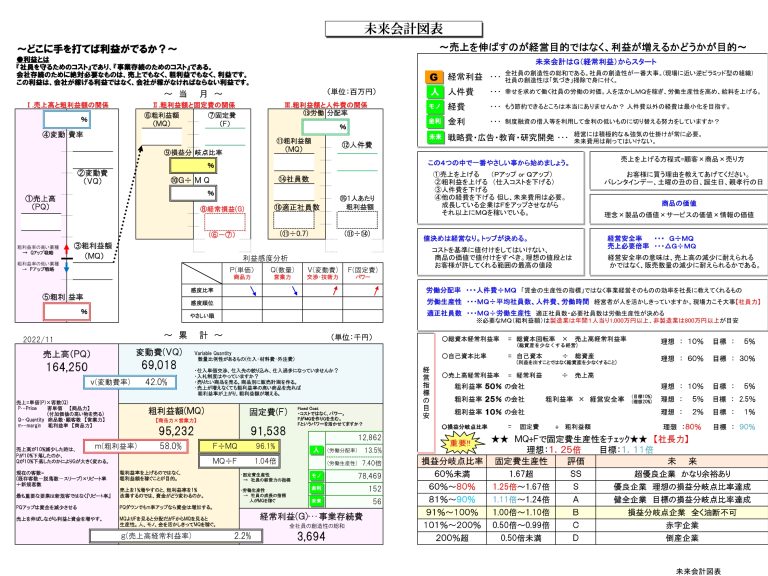Click the dotted box under ⑮適正社員数

tap(294, 220)
